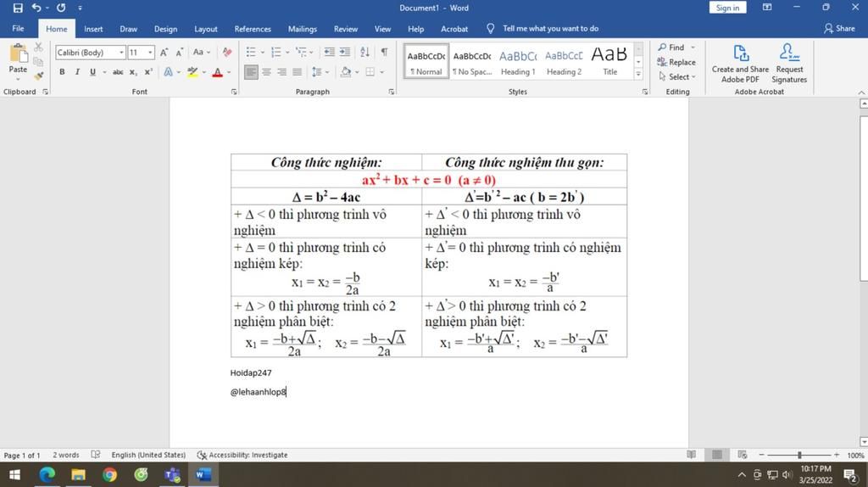Insert a bulleted list
Image resolution: width=868 pixels, height=487 pixels.
[251, 52]
